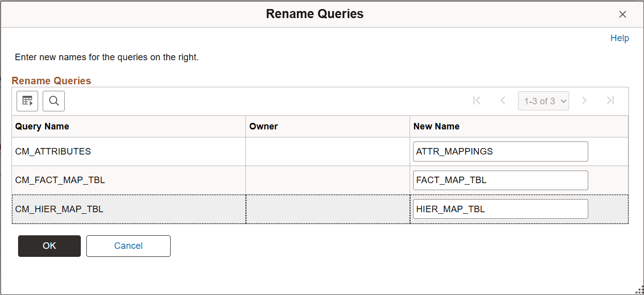Click the ATTR_MAPPINGS input field
This screenshot has width=644, height=295.
pos(500,151)
